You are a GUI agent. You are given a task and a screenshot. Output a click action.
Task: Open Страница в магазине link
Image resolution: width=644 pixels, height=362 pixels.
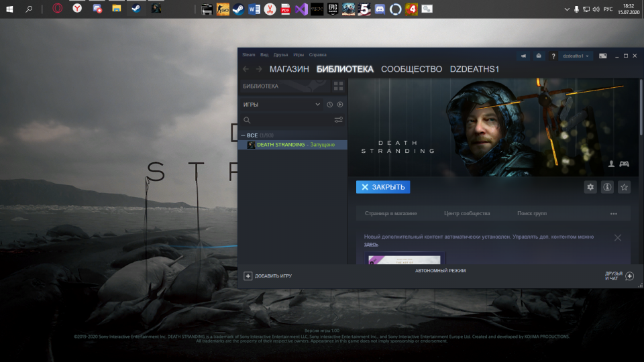[390, 213]
